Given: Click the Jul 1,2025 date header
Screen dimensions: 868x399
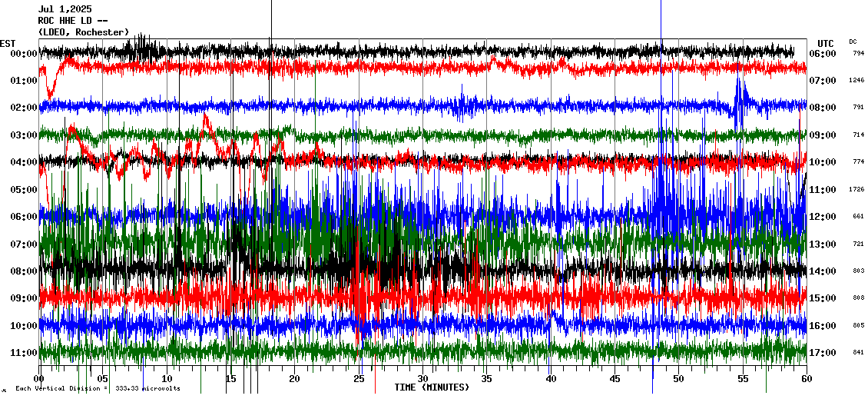Looking at the screenshot, I should [65, 9].
